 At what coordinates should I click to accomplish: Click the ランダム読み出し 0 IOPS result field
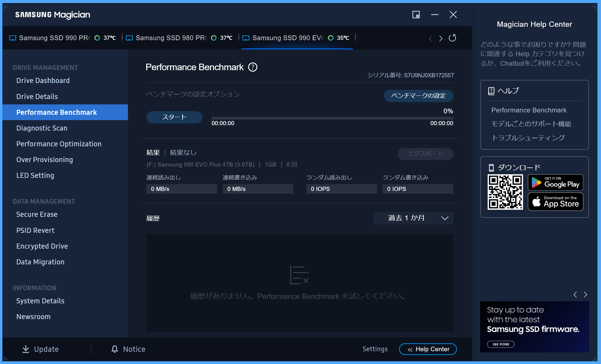(x=342, y=189)
